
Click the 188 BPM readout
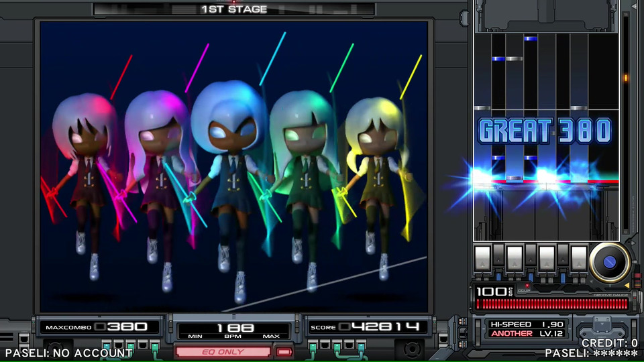pos(235,328)
